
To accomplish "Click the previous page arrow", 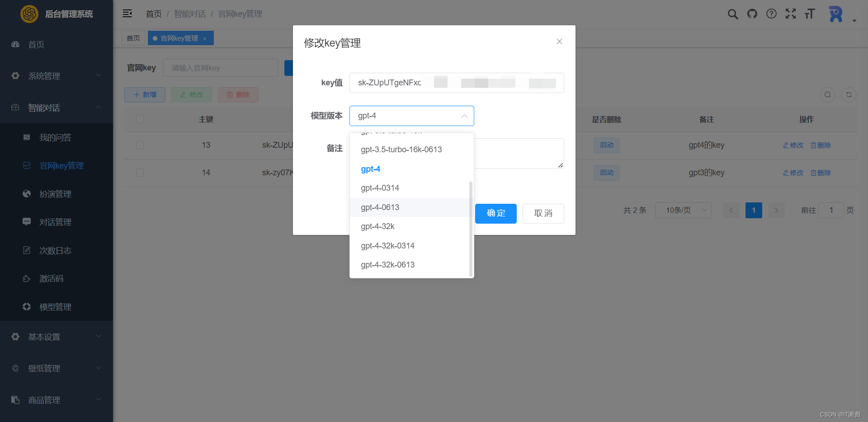I will 731,210.
